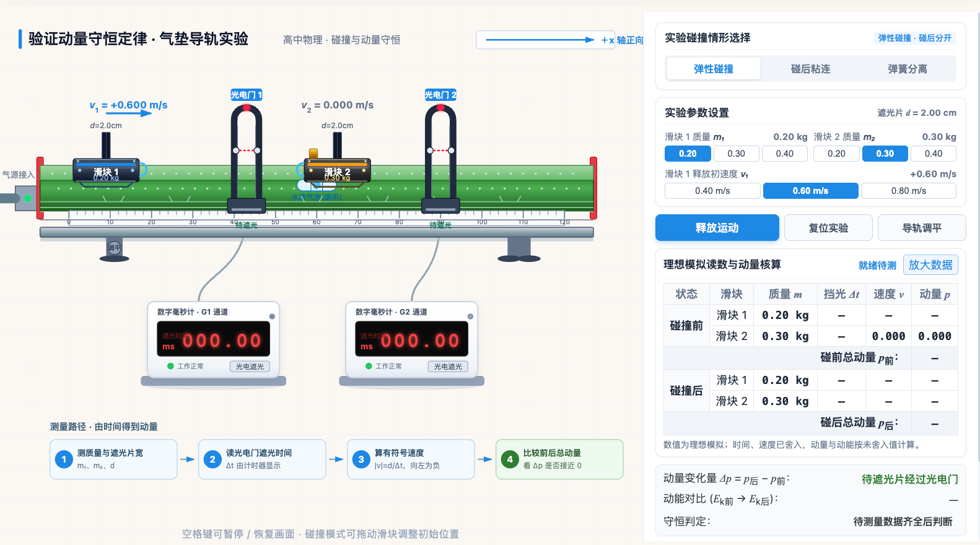The image size is (980, 545).
Task: Click 遮光片 d = 2.00 cm label
Action: pyautogui.click(x=917, y=113)
